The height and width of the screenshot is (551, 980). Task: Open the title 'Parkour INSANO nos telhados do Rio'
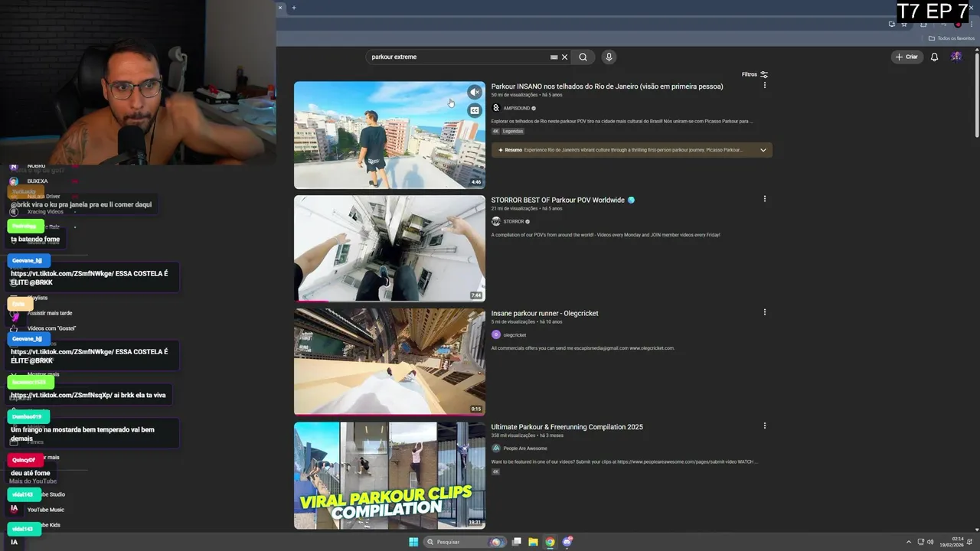tap(606, 86)
